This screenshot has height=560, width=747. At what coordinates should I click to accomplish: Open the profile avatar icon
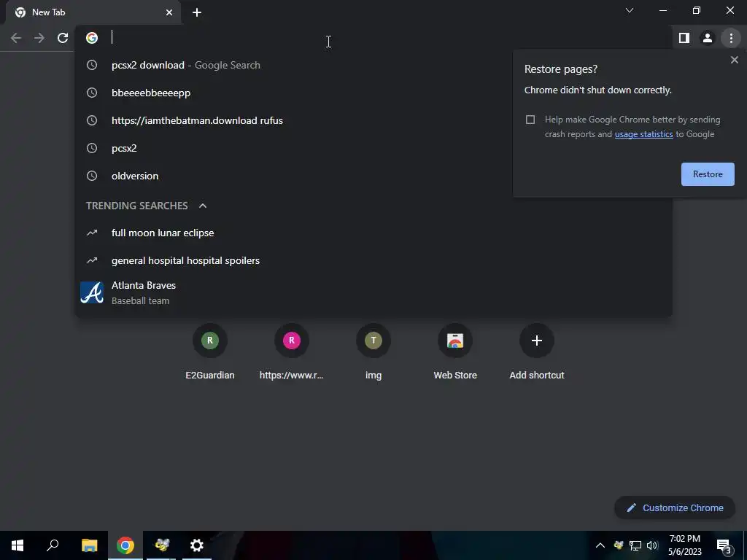click(708, 38)
